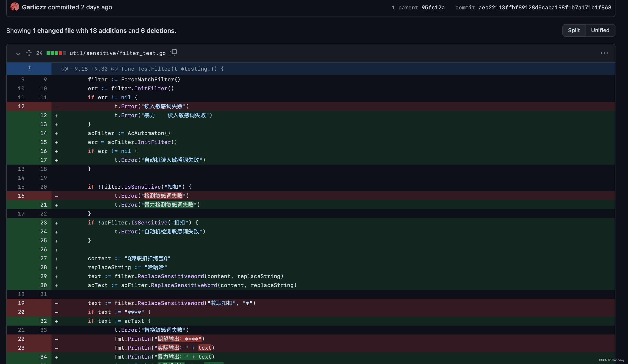Expand the hidden lines above the hunk
The width and height of the screenshot is (628, 364).
point(29,68)
